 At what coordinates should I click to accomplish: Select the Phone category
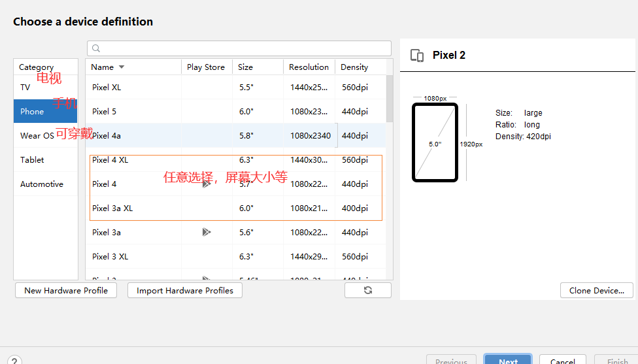[x=46, y=112]
